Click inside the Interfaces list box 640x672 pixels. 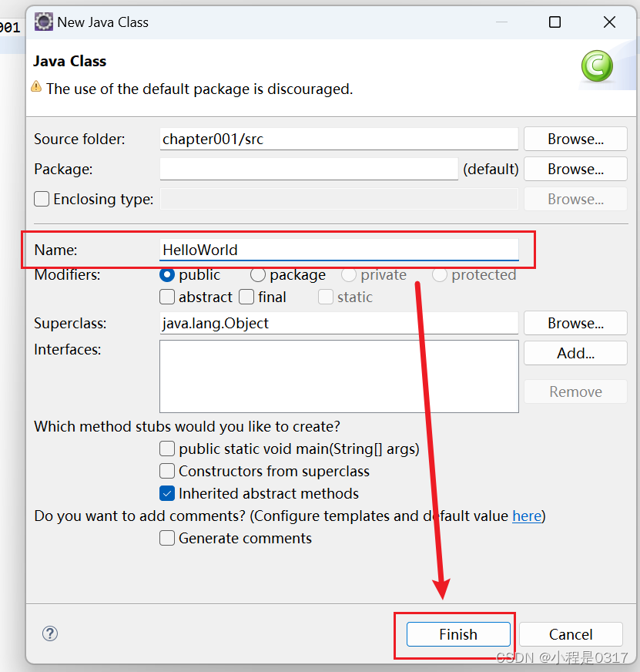[339, 376]
